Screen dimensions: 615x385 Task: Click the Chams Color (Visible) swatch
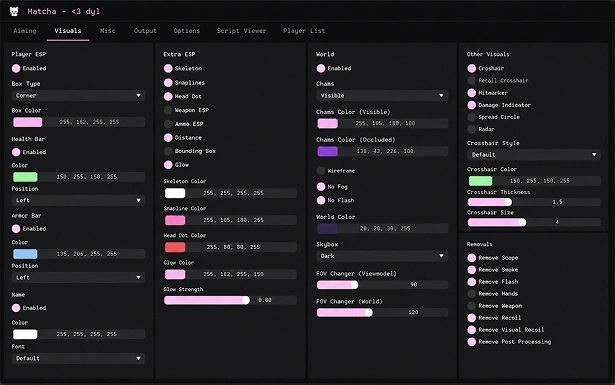(x=328, y=123)
